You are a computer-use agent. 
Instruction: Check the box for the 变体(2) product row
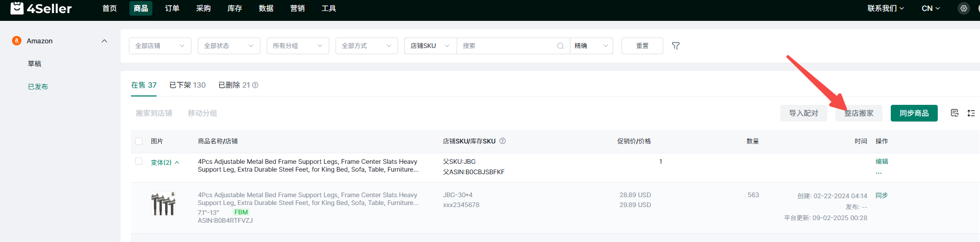[139, 162]
